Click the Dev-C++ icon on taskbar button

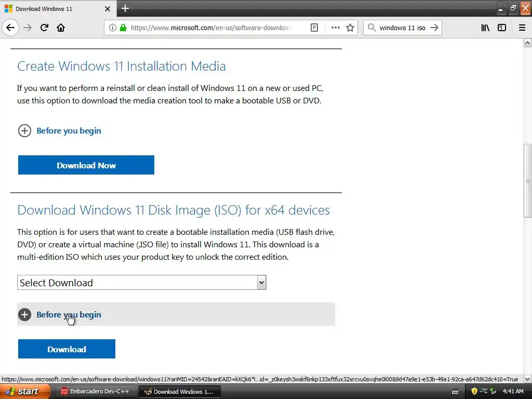point(64,392)
